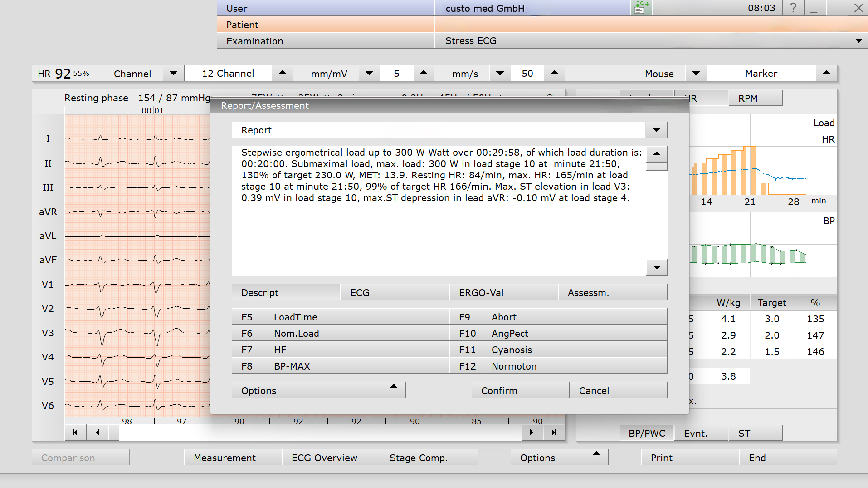Open the Channel down-arrow dropdown
The height and width of the screenshot is (488, 868).
tap(173, 73)
